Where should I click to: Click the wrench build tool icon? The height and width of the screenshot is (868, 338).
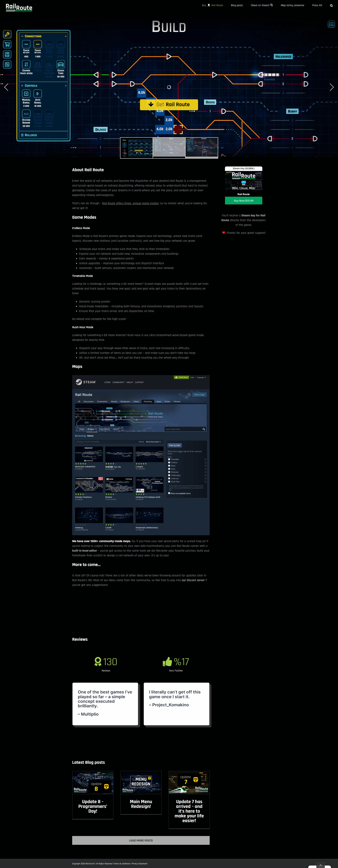pos(7,34)
